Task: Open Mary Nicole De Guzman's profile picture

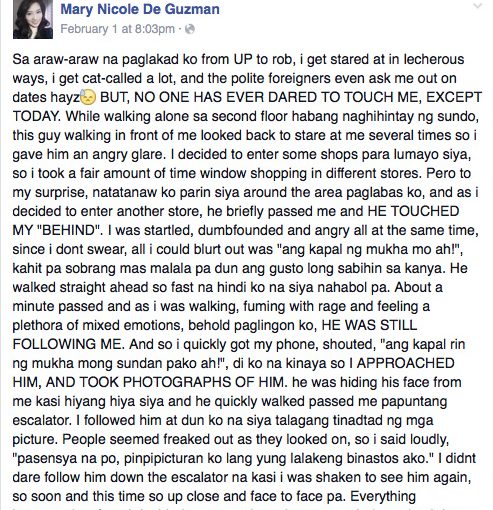Action: [x=33, y=19]
